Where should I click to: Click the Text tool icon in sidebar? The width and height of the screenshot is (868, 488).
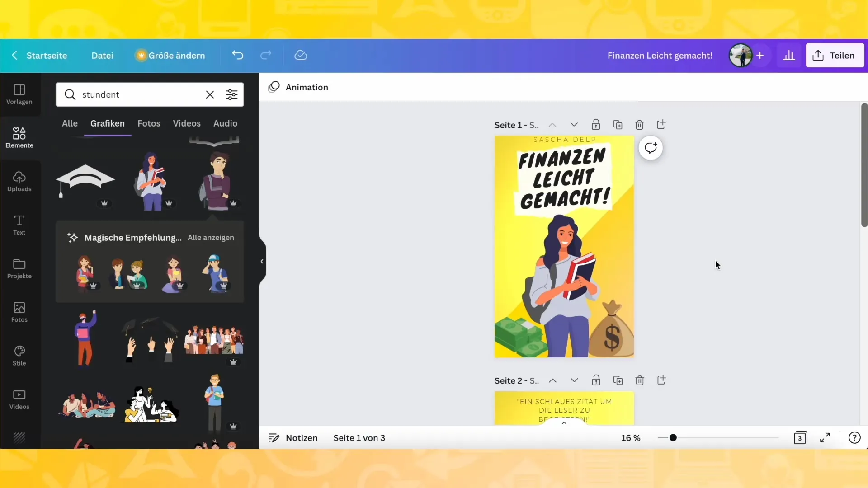(19, 225)
